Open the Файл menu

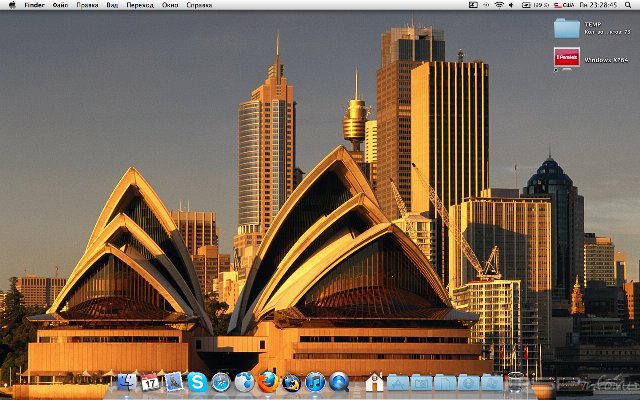[61, 5]
